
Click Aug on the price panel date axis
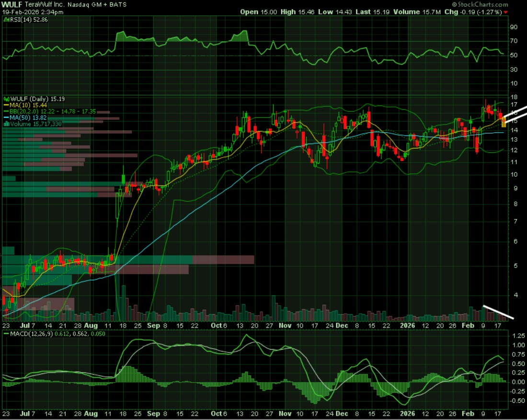coord(91,326)
